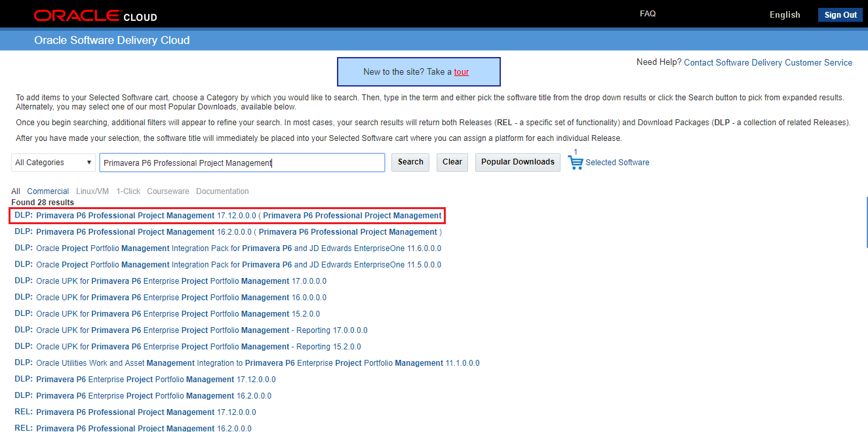Screen dimensions: 868x432
Task: Click the Found 28 results text
Action: pos(43,203)
